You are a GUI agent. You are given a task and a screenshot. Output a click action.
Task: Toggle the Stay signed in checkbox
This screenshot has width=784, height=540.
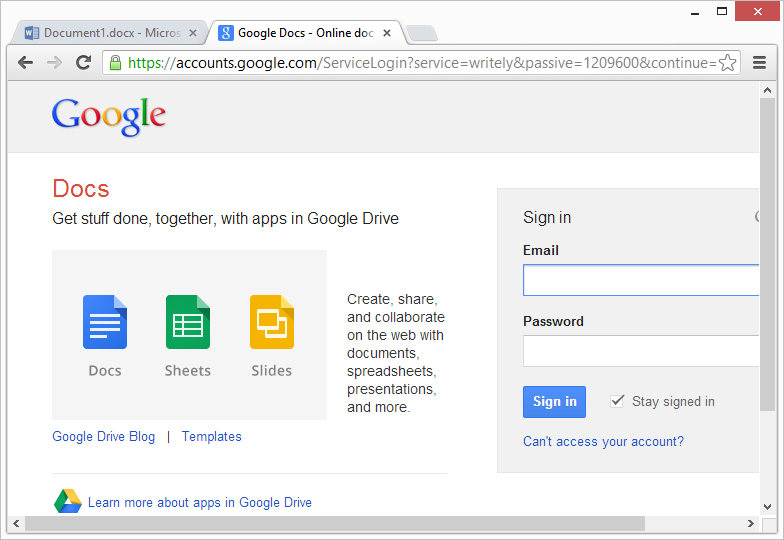(617, 401)
